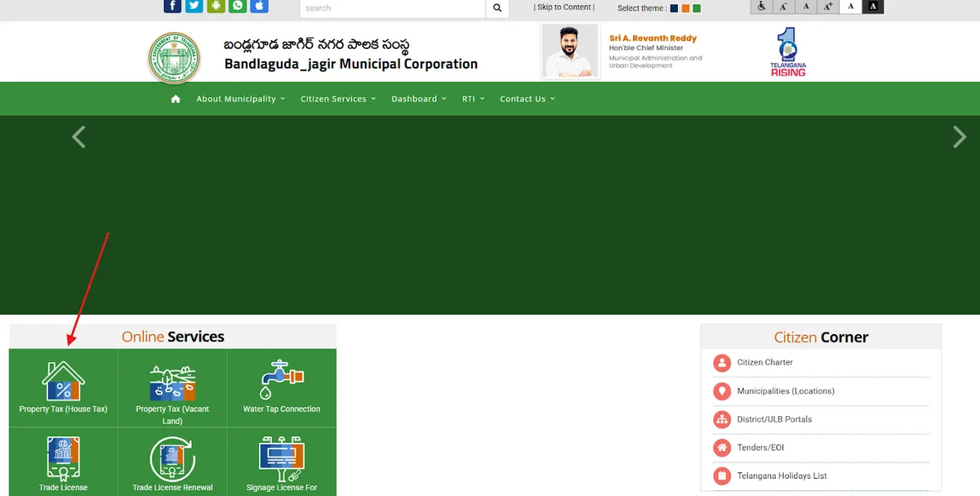Expand the Dashboard menu
This screenshot has width=980, height=496.
click(414, 98)
